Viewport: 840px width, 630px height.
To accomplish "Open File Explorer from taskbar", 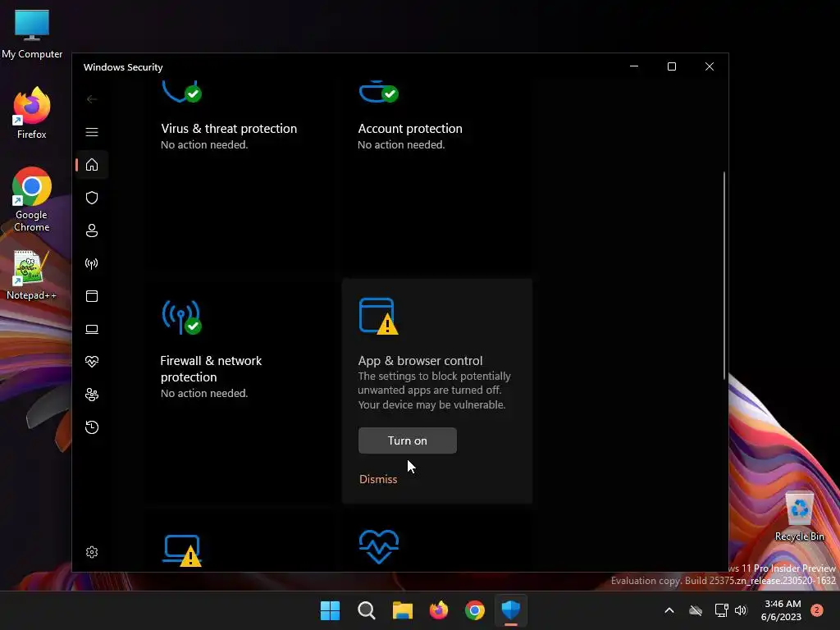I will point(402,610).
